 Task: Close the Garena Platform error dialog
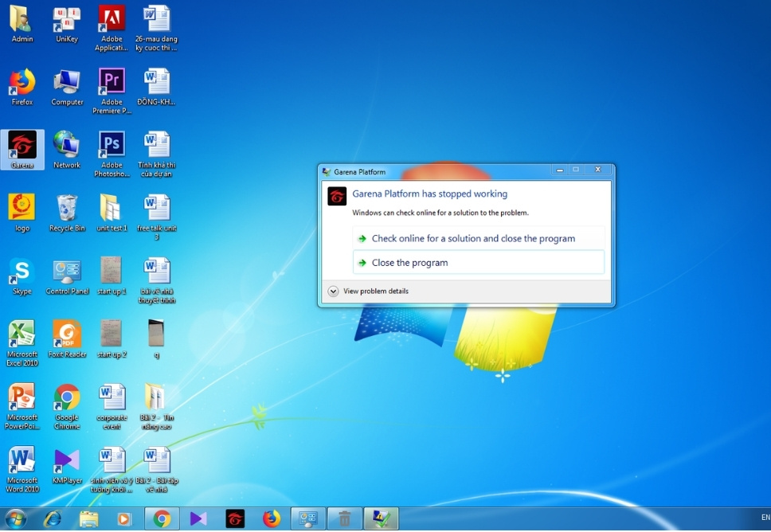[x=598, y=170]
